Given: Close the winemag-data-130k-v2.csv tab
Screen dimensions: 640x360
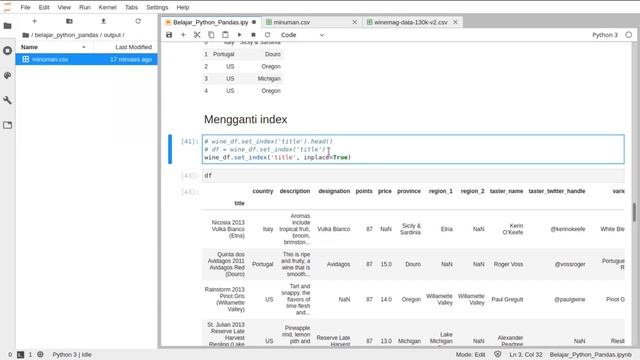Looking at the screenshot, I should pos(456,22).
